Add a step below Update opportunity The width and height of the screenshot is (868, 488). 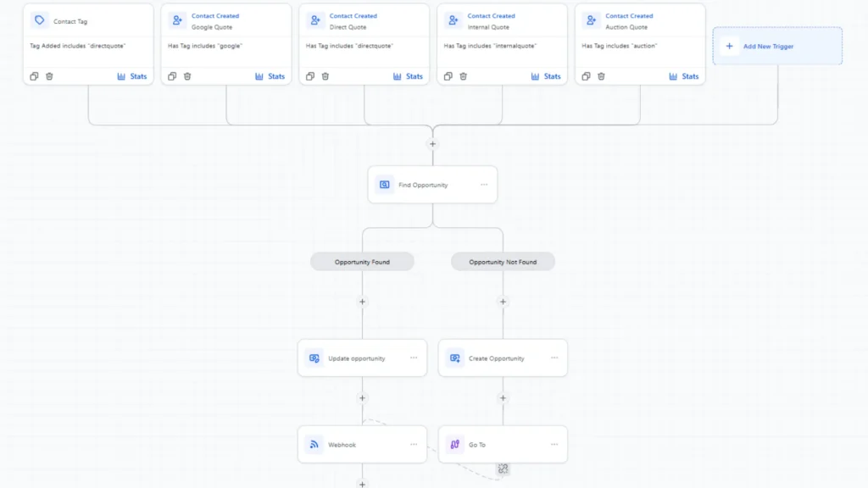362,398
